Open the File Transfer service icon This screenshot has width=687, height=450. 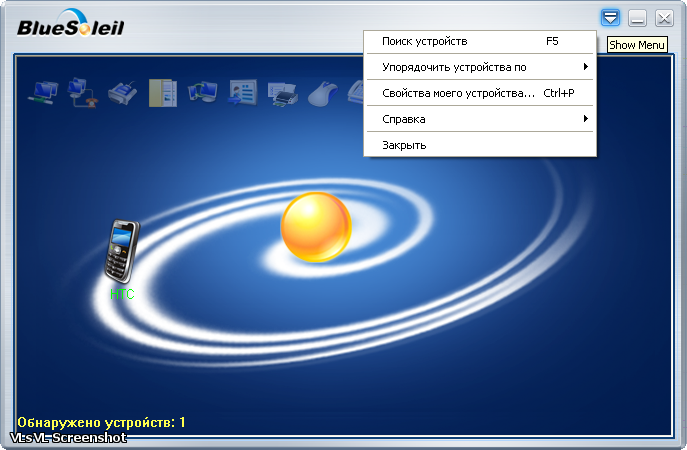[163, 93]
